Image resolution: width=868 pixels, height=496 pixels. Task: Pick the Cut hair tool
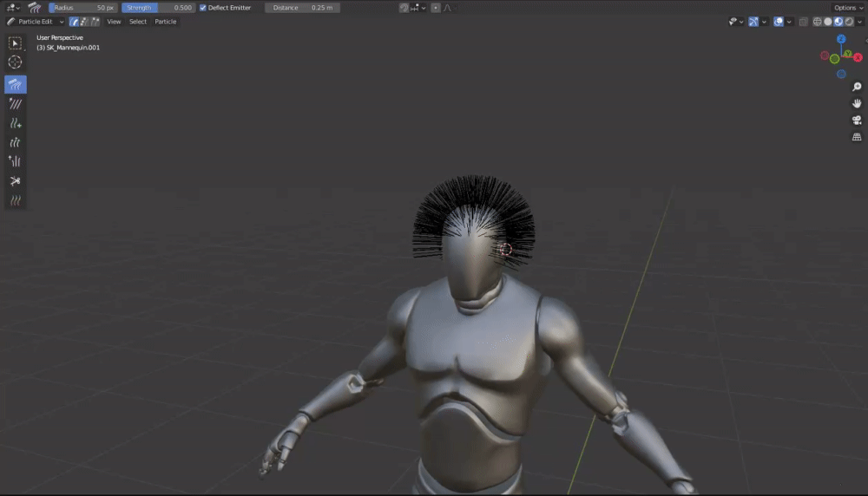pyautogui.click(x=15, y=181)
